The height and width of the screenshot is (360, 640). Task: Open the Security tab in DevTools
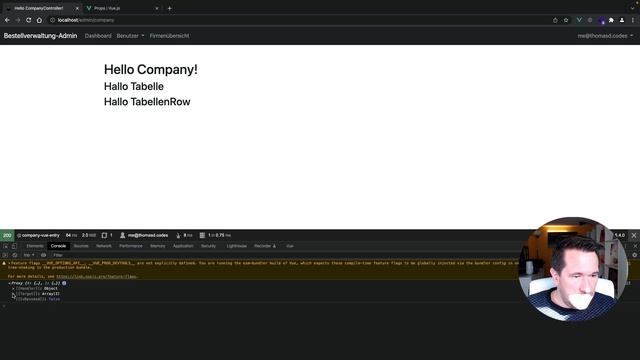(x=208, y=246)
